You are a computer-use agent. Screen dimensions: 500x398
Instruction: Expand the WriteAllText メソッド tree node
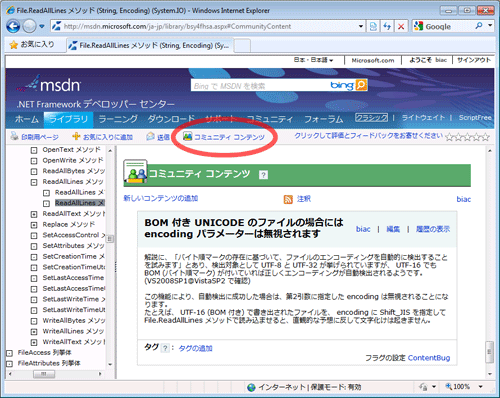34,342
